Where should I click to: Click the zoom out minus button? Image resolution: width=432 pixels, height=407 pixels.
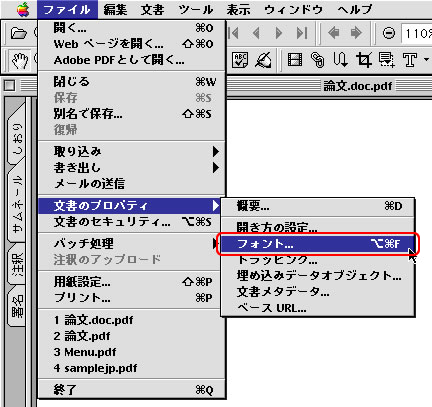coord(389,33)
